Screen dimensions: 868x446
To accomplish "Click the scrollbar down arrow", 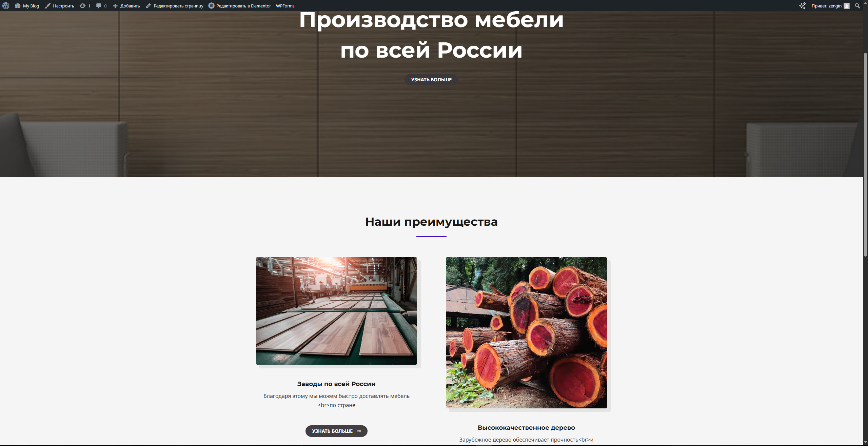I will pyautogui.click(x=865, y=443).
